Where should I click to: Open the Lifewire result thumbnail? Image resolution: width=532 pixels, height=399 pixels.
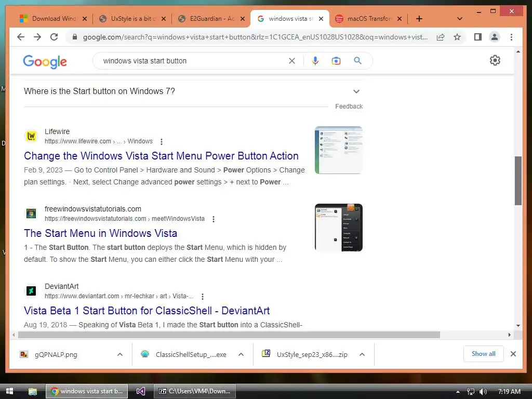tap(339, 150)
